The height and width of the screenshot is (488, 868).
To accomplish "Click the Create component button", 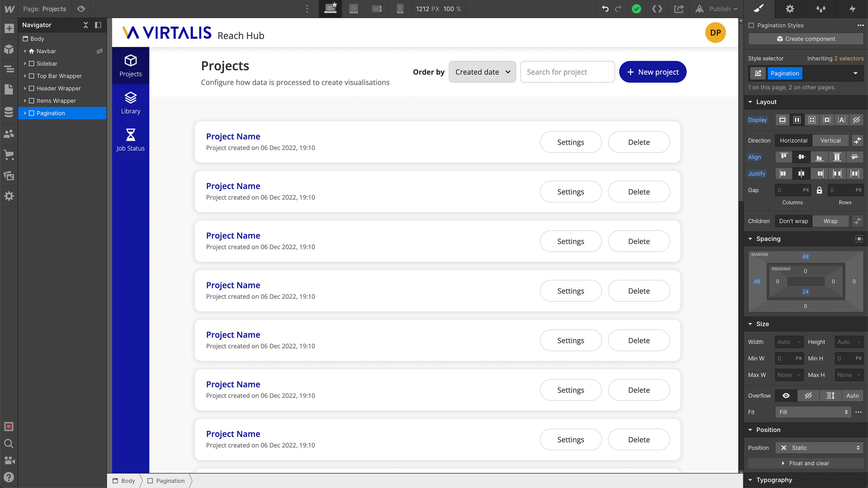I will coord(806,39).
